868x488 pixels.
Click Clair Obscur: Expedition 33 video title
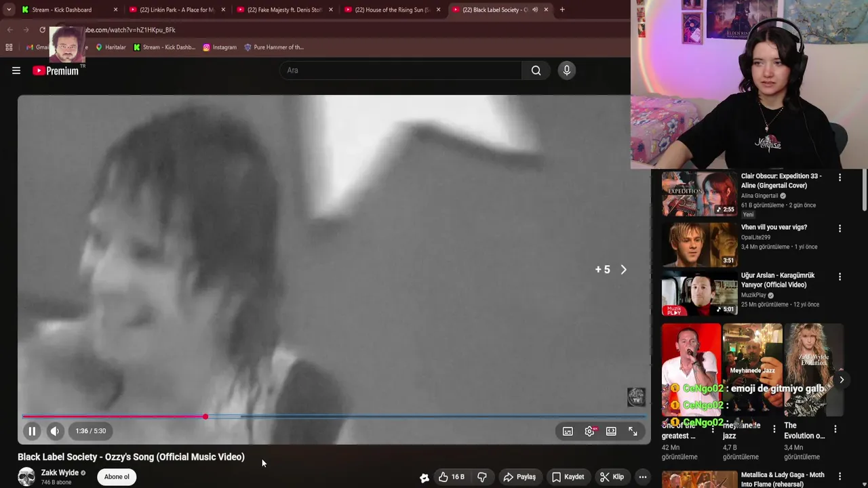click(x=781, y=181)
